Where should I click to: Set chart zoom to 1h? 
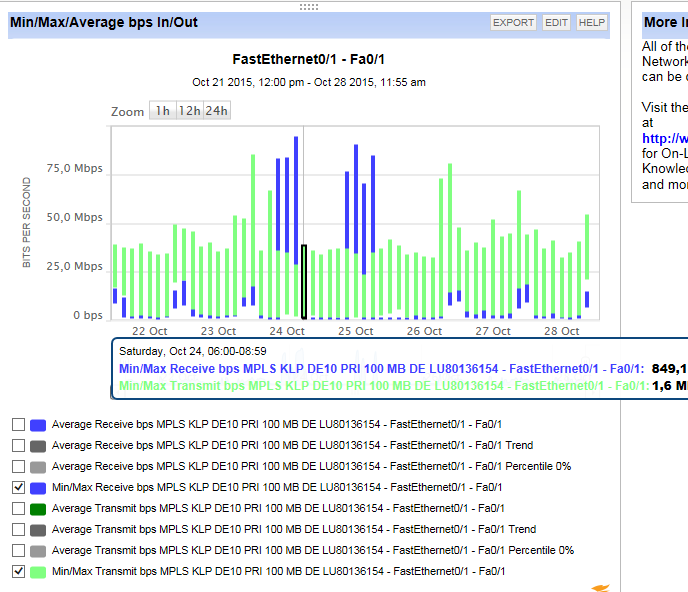(163, 111)
